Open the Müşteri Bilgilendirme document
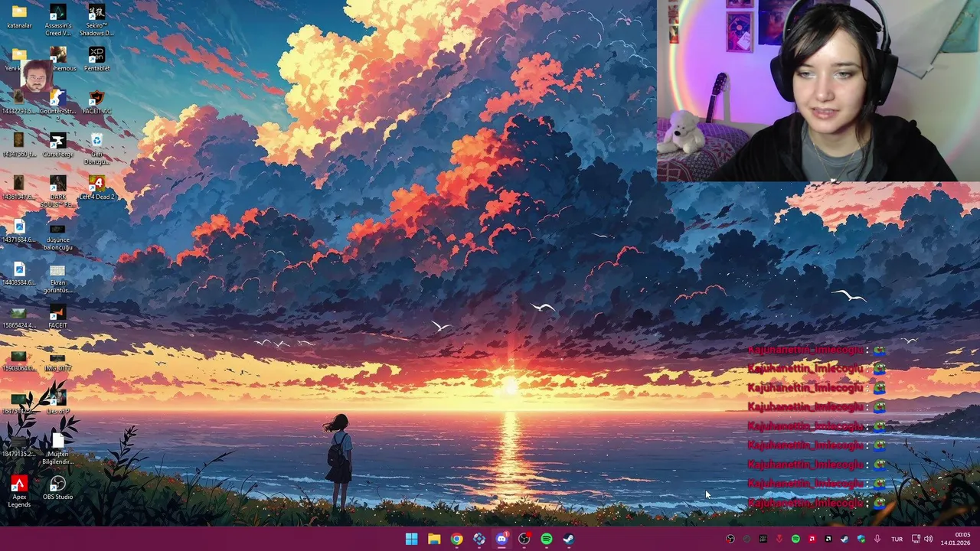 click(x=57, y=448)
